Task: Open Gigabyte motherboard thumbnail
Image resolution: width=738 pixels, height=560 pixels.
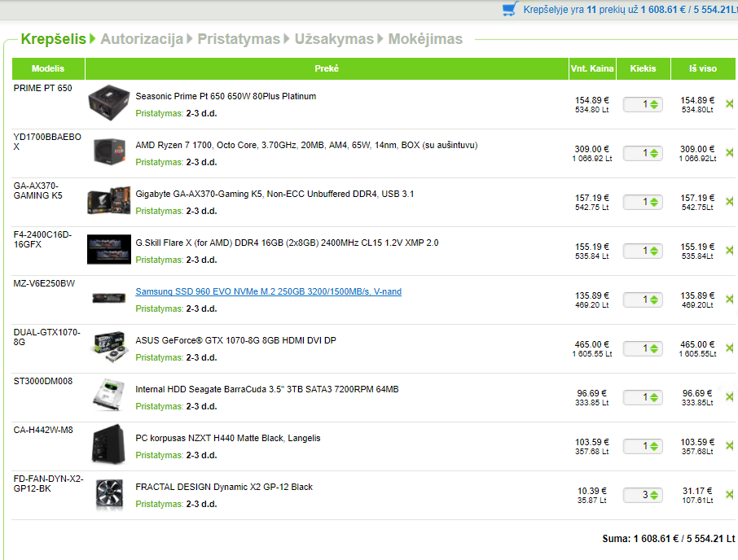Action: [109, 201]
